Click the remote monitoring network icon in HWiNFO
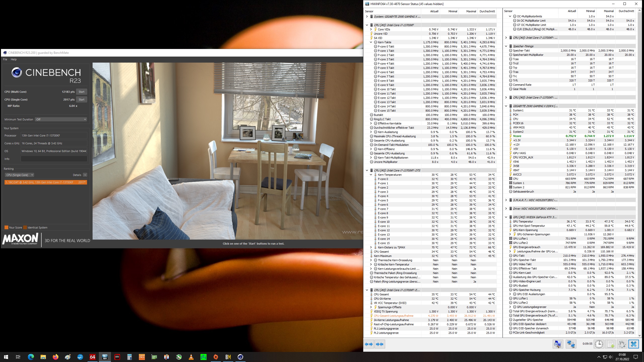This screenshot has width=644, height=362. point(571,344)
